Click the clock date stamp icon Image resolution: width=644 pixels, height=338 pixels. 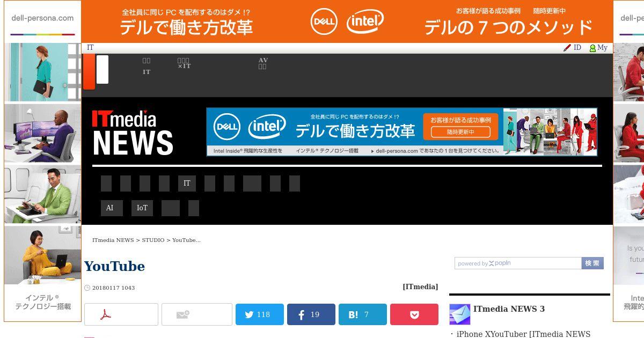87,288
